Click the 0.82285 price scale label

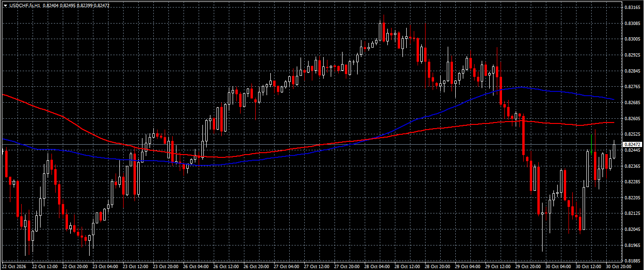[x=632, y=181]
